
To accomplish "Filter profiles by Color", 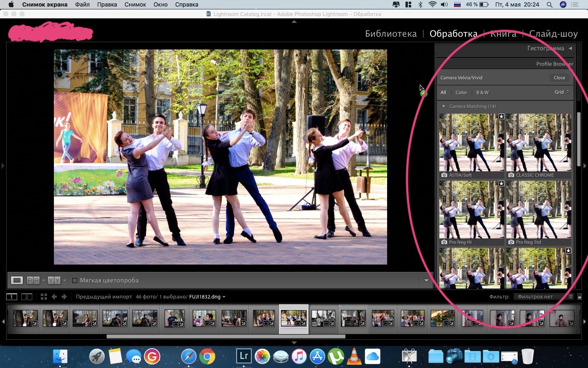I will coord(461,92).
